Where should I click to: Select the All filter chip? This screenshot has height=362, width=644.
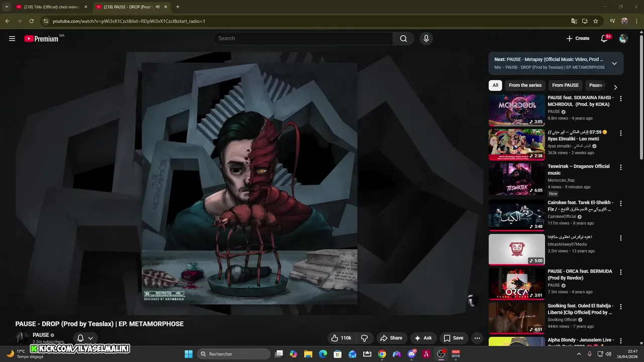click(x=495, y=85)
